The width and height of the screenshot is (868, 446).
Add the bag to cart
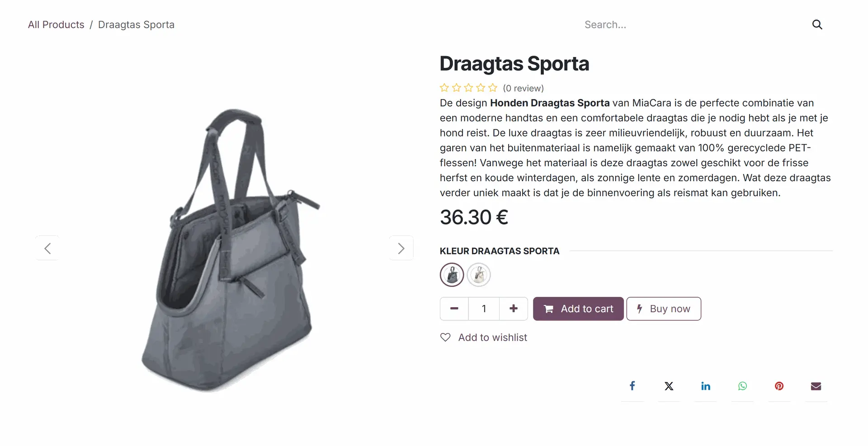[578, 309]
